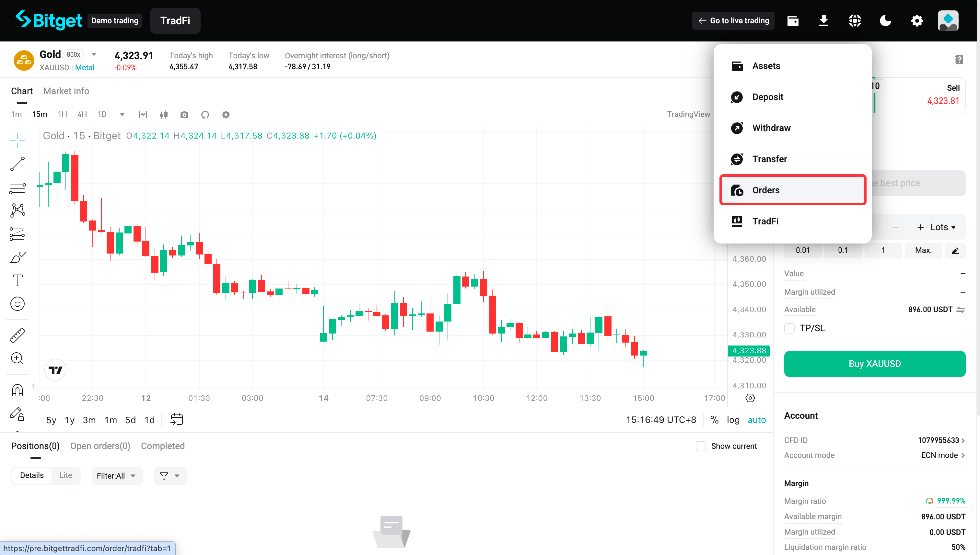The image size is (980, 555).
Task: Check the Show current checkbox
Action: coord(701,446)
